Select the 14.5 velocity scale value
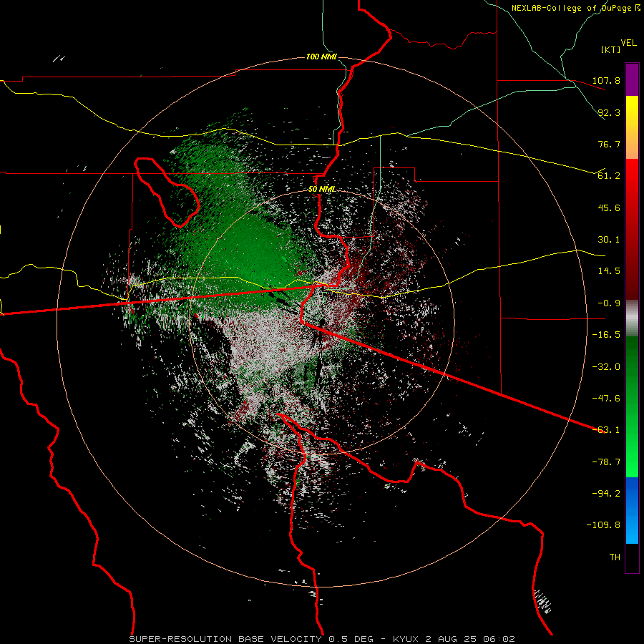Viewport: 644px width, 644px height. [x=609, y=271]
